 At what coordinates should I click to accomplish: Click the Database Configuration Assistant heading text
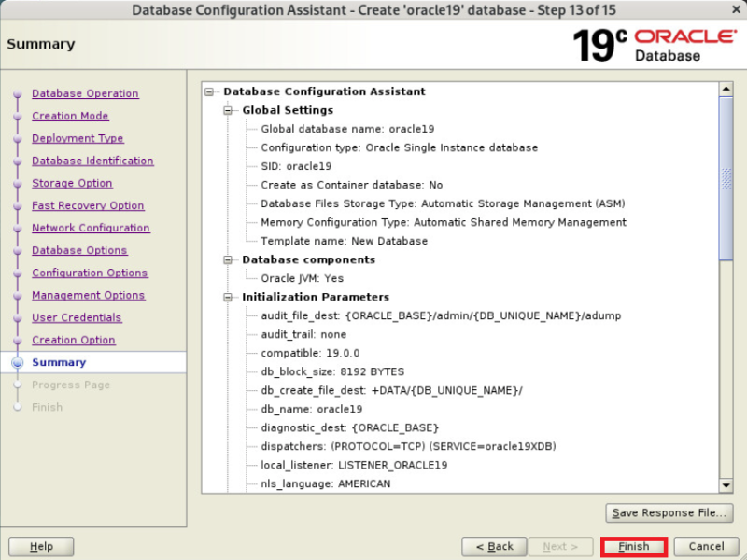click(324, 91)
